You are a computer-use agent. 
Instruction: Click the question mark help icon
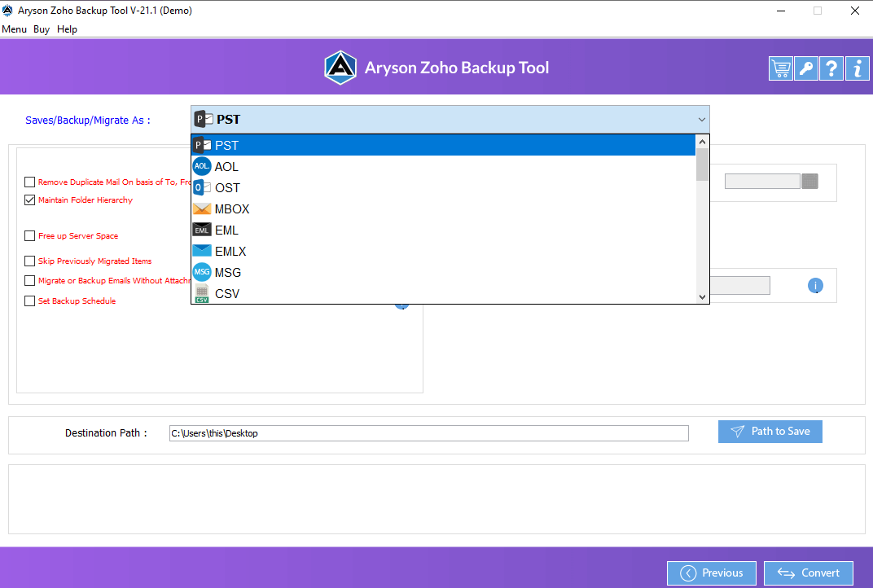click(831, 68)
